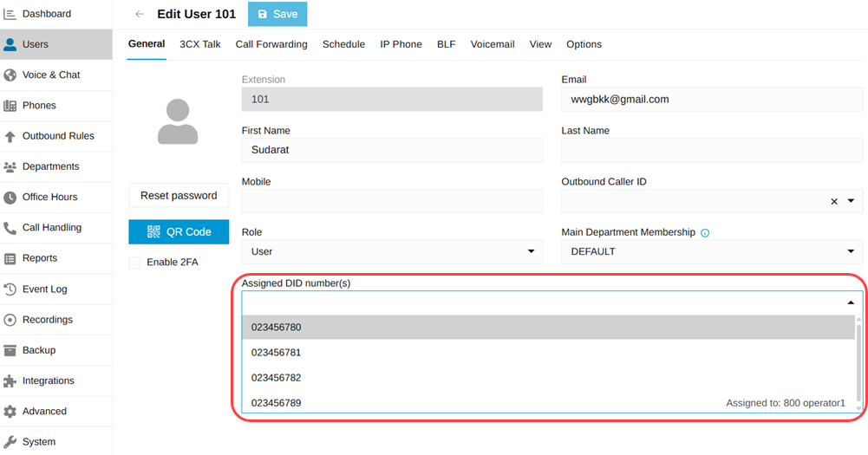Viewport: 868px width, 455px height.
Task: Open the Role dropdown showing User
Action: (392, 252)
